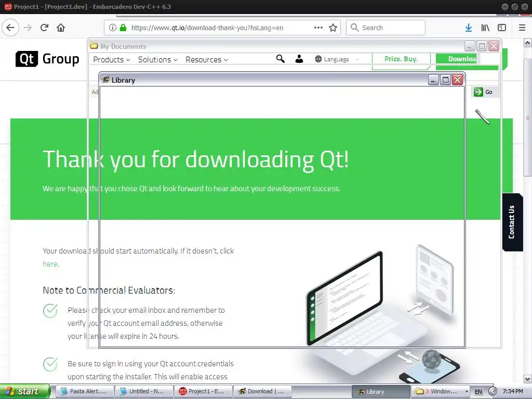This screenshot has width=532, height=399.
Task: Go back using the browser back arrow
Action: pos(10,28)
